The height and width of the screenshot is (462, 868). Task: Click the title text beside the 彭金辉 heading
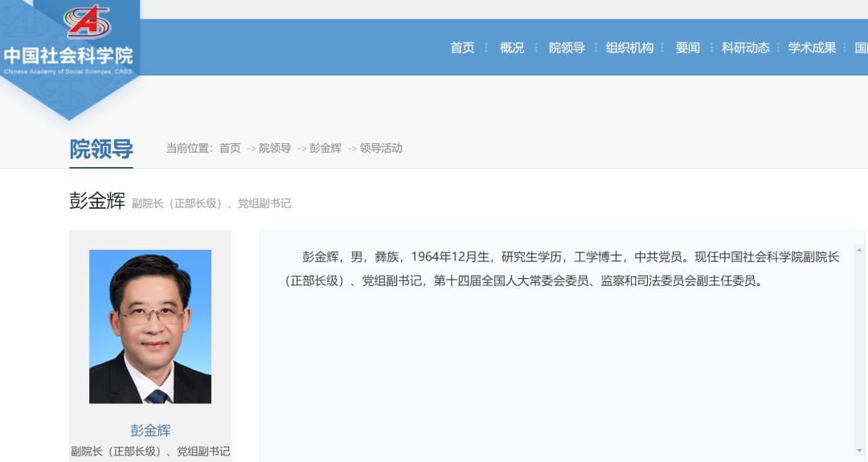tap(211, 203)
